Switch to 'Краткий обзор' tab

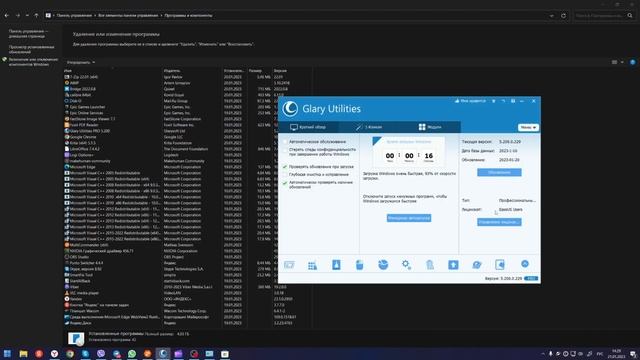[308, 127]
